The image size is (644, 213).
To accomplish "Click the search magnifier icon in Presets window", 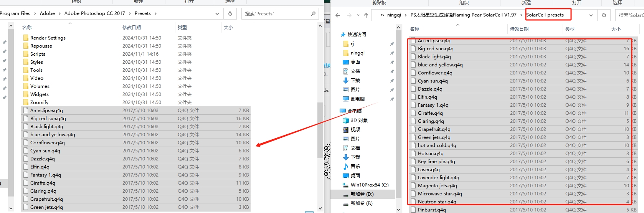I will point(313,13).
